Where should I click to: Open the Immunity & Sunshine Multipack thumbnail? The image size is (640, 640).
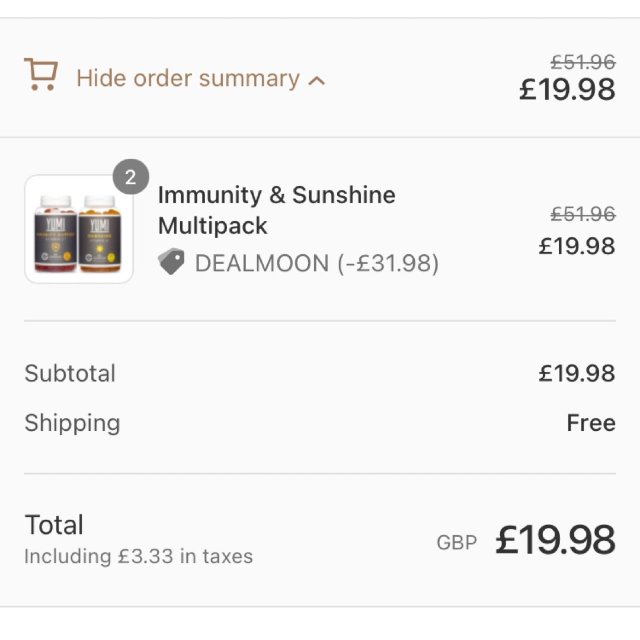coord(79,229)
